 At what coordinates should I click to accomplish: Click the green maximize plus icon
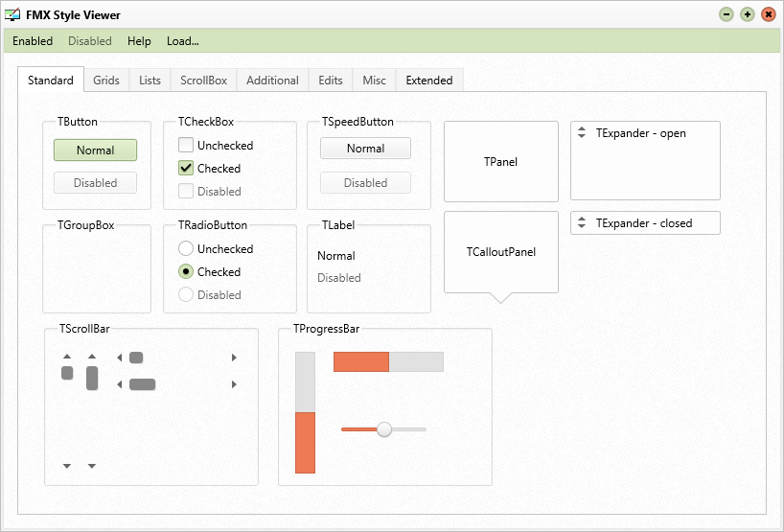[747, 14]
